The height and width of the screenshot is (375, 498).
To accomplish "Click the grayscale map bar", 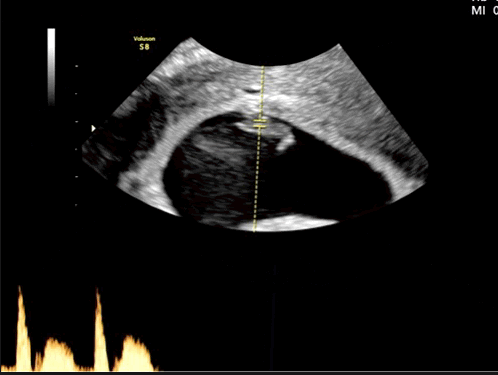I will [x=51, y=67].
